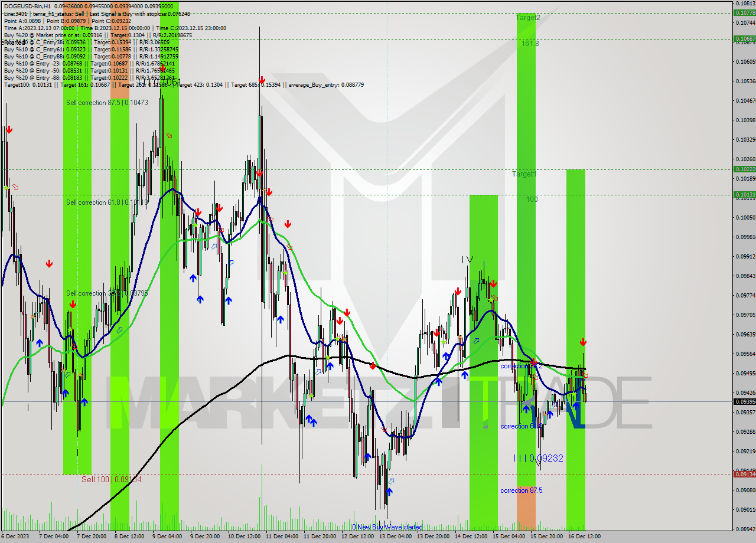
Task: Click the 0.10605 price axis value
Action: click(745, 61)
